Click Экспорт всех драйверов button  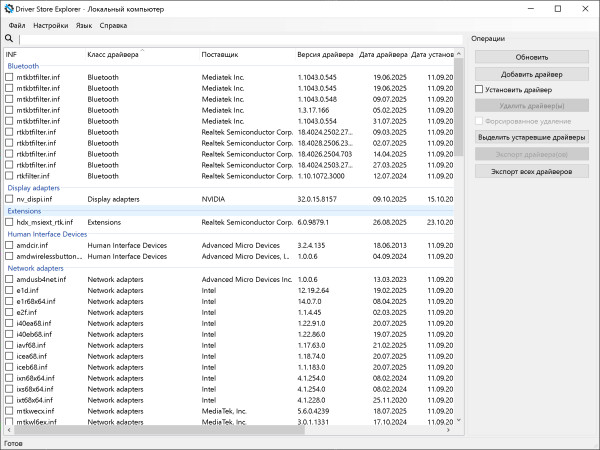click(532, 171)
